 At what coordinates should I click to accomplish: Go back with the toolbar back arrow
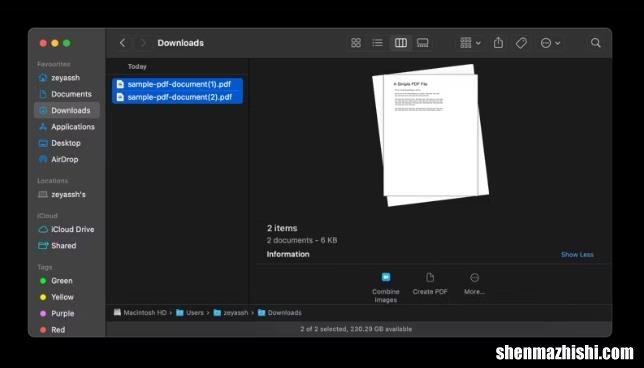point(122,43)
